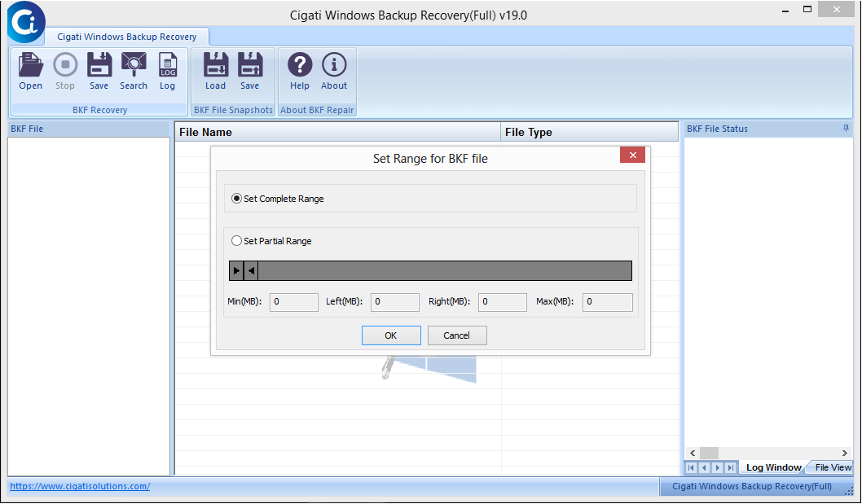
Task: Sort by File Type column header
Action: [589, 132]
